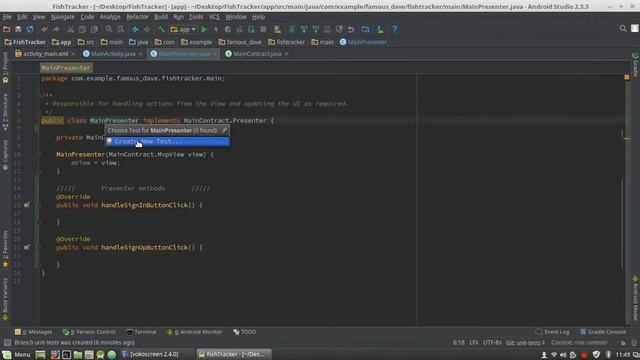Screen dimensions: 640x360
Task: Click the Open folder toolbar icon
Action: coord(7,29)
